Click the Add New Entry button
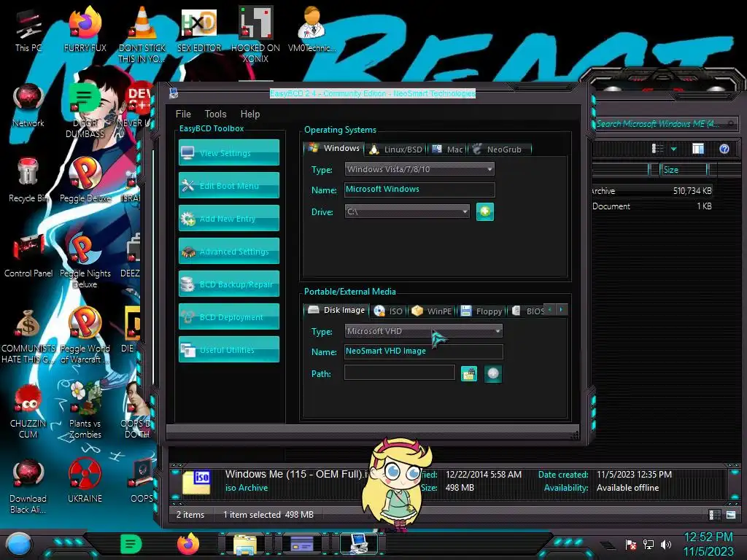Viewport: 747px width, 560px height. tap(228, 219)
